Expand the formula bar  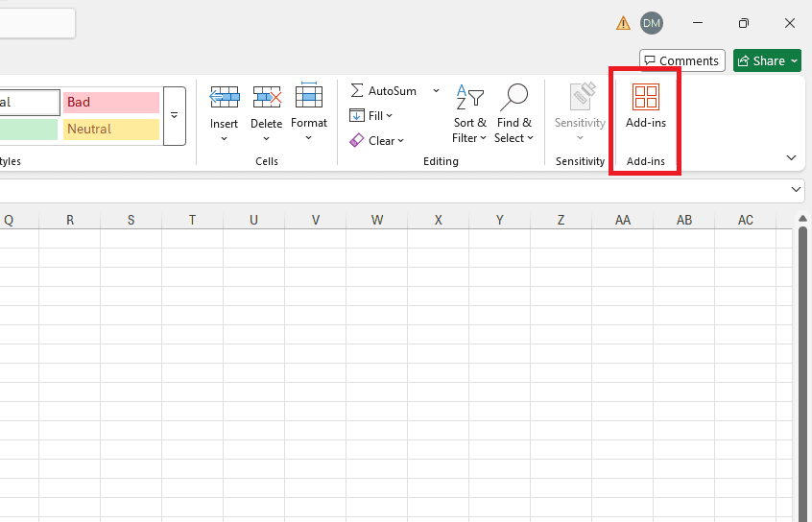796,190
